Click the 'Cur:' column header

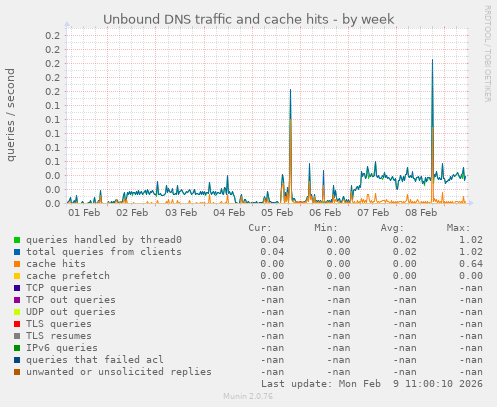260,228
